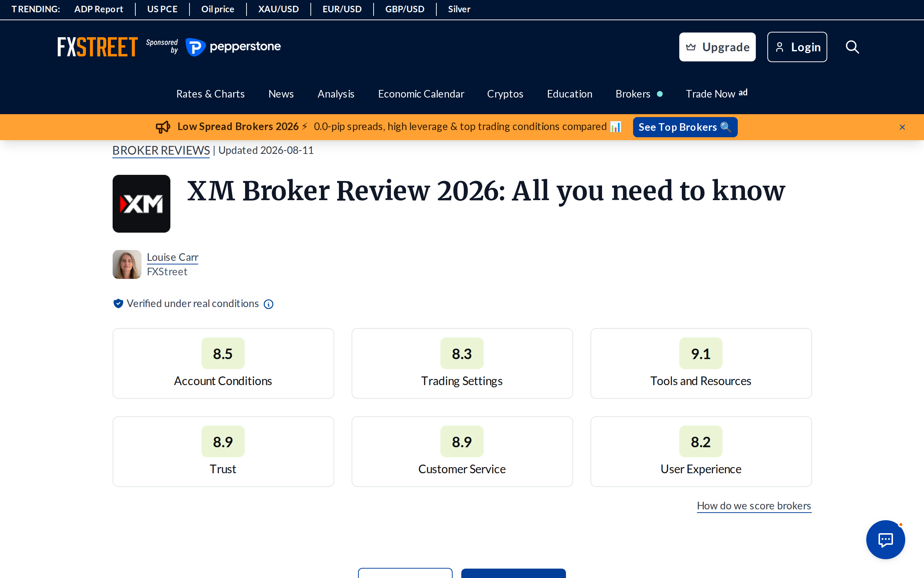Select the Trading Settings 8.3 score card

pos(462,363)
